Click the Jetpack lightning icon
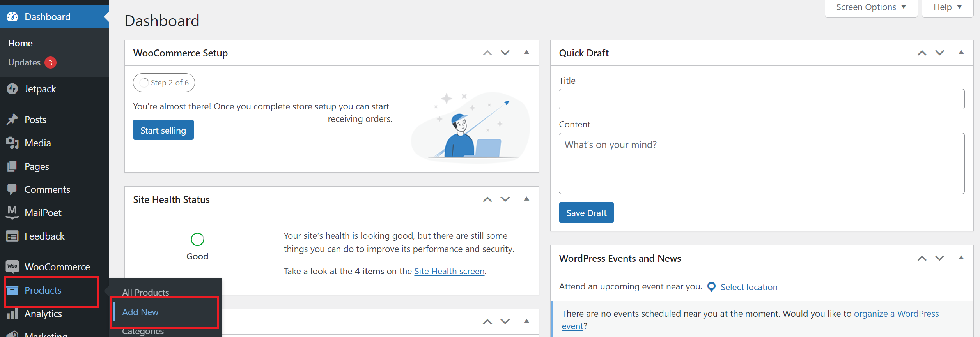The height and width of the screenshot is (337, 980). click(12, 89)
